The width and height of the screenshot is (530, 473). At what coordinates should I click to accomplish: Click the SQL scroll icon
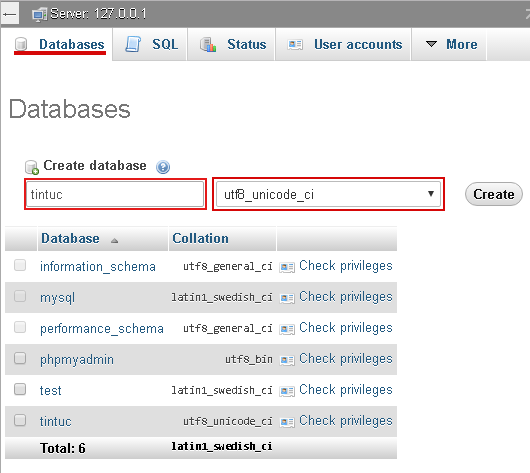point(133,44)
